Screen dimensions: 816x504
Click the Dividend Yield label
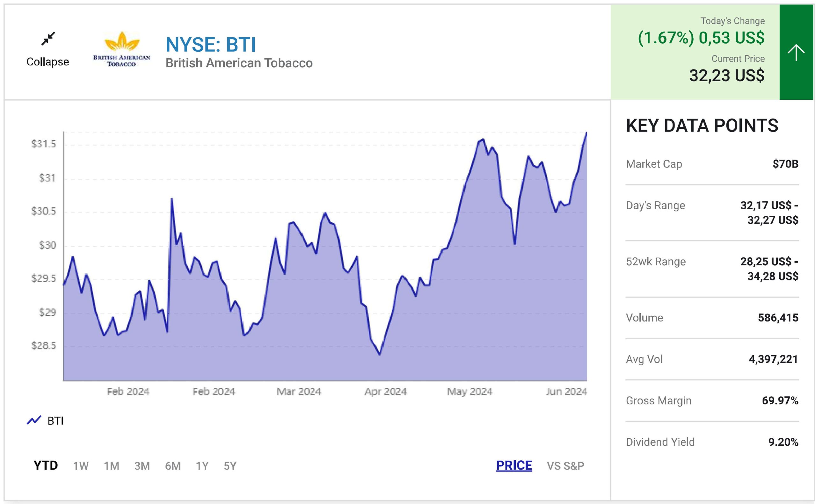[x=660, y=442]
